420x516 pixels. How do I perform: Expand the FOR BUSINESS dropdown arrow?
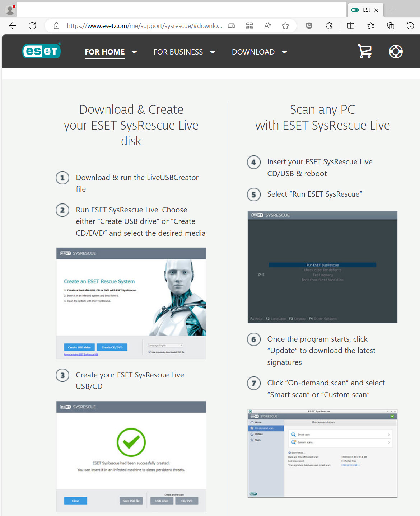[213, 52]
